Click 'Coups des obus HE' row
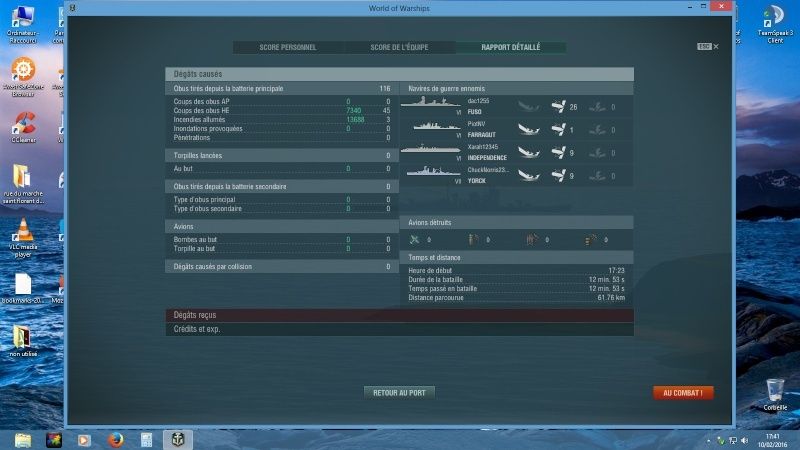Image resolution: width=800 pixels, height=450 pixels. (x=282, y=111)
